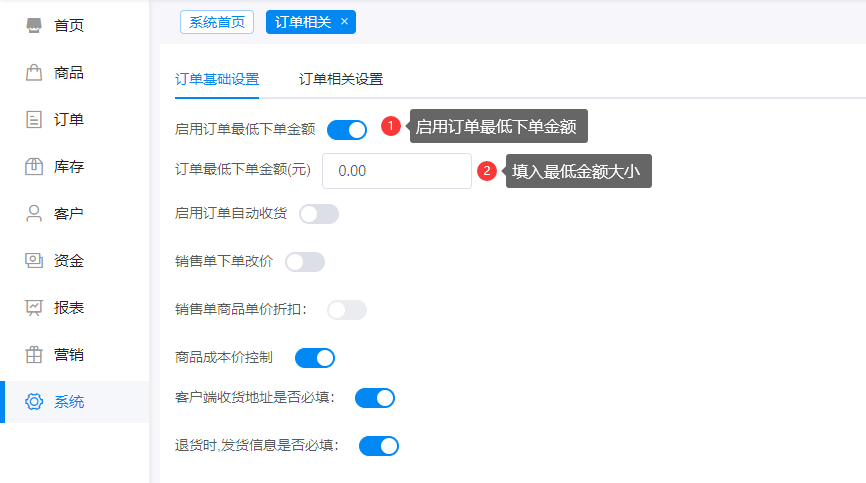Disable the 启用订单最低下单金额 switch
This screenshot has height=483, width=866.
coord(347,129)
